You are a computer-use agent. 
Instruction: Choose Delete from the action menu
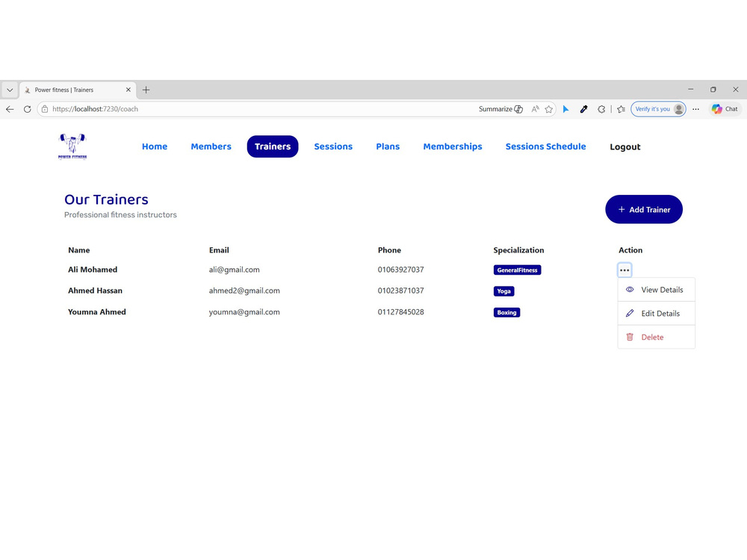[x=657, y=337]
